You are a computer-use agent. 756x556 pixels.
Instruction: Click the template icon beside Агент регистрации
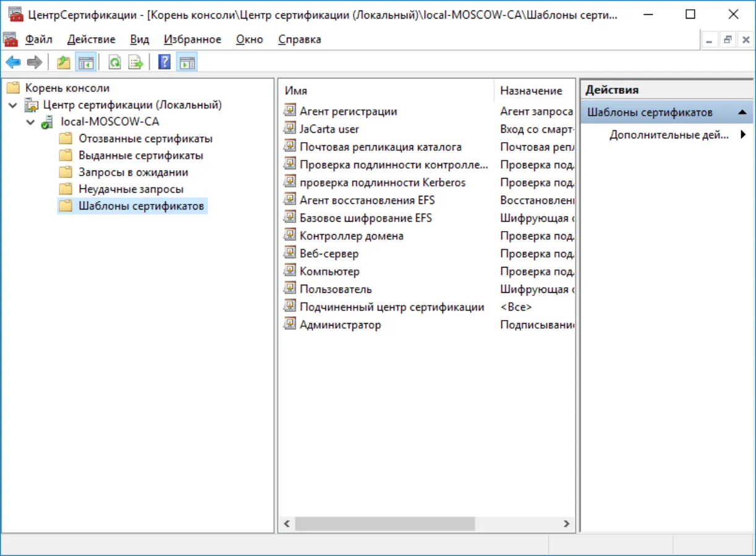point(290,111)
